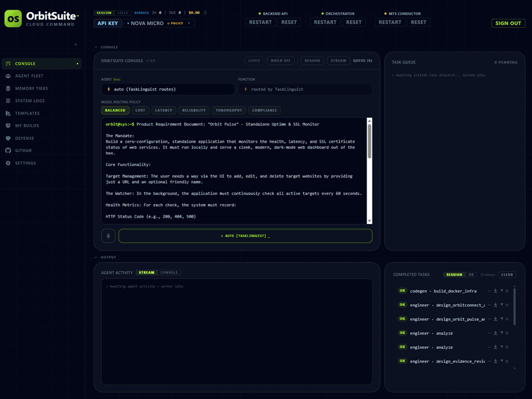
Task: Select Compliance routing policy
Action: 264,110
